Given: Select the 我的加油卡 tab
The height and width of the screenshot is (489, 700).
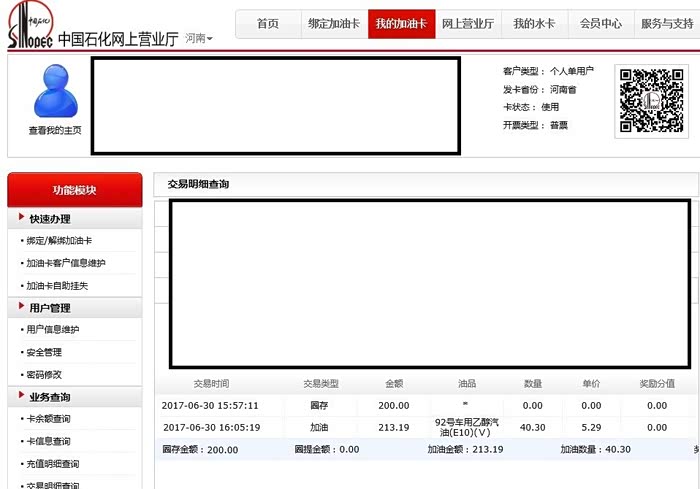Looking at the screenshot, I should tap(401, 23).
